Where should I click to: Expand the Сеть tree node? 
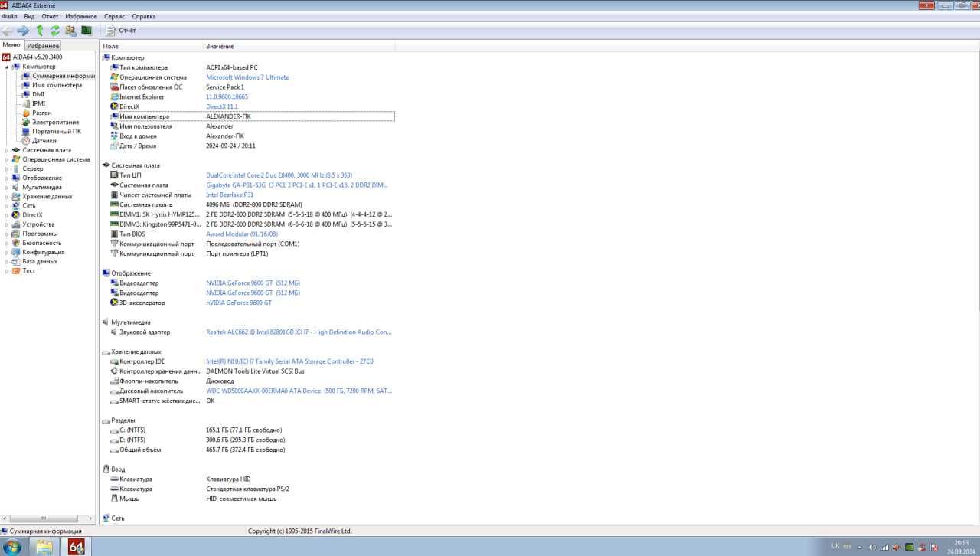(7, 205)
